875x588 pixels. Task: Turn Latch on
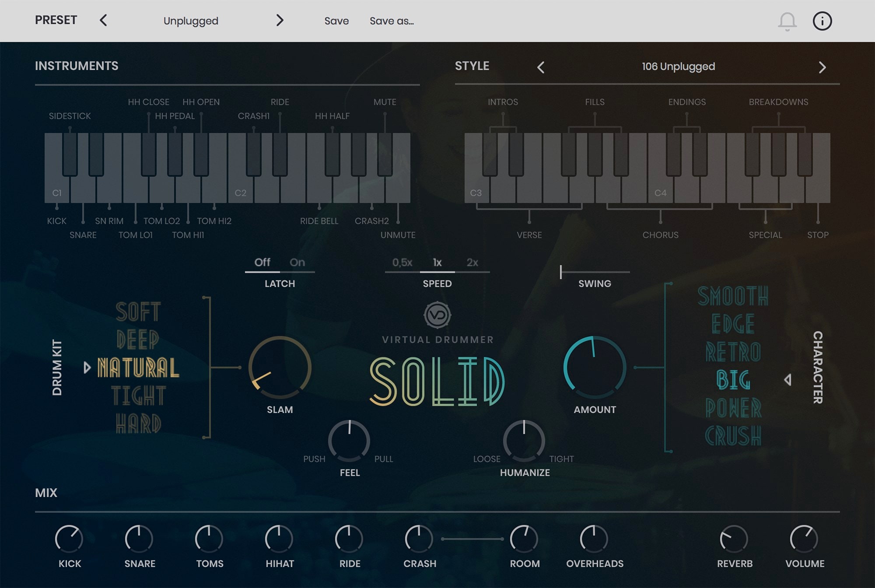[297, 262]
